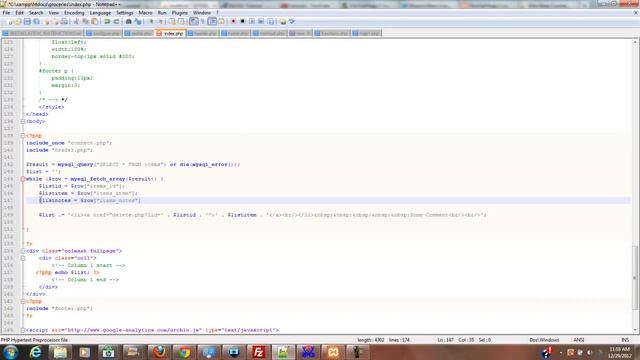This screenshot has height=360, width=640.
Task: Collapse the footer php block fold marker
Action: click(x=23, y=301)
